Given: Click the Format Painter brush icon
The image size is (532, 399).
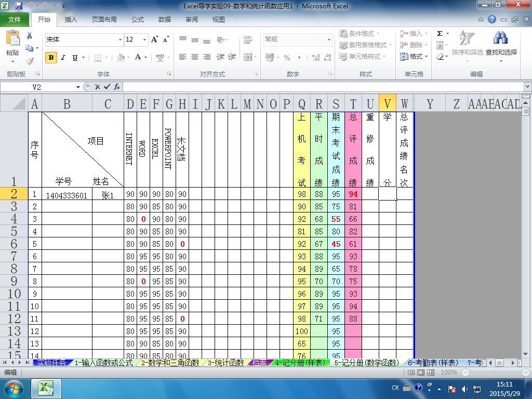Looking at the screenshot, I should click(x=30, y=61).
